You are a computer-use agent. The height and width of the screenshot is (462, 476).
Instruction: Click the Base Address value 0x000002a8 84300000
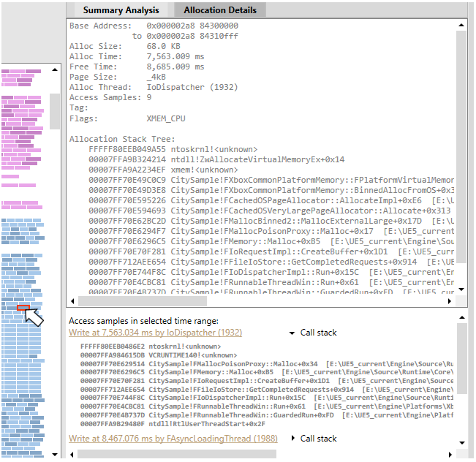[x=192, y=26]
